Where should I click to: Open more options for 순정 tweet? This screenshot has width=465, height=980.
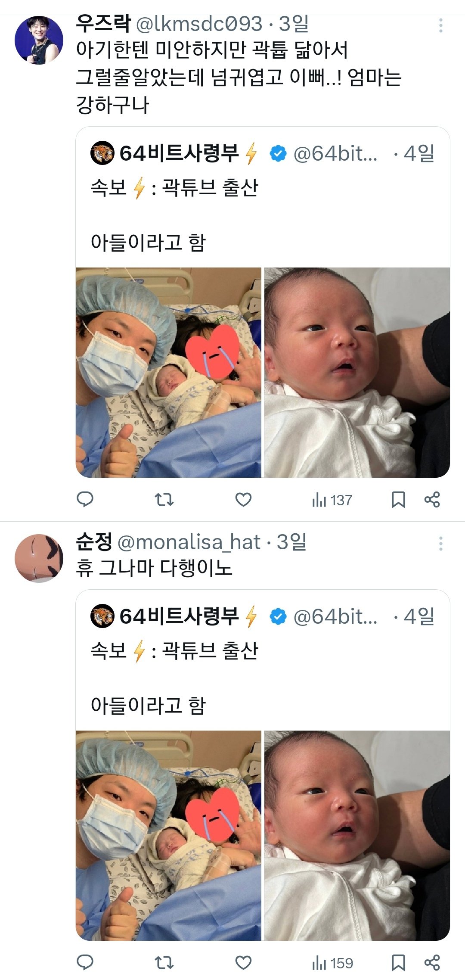(440, 544)
